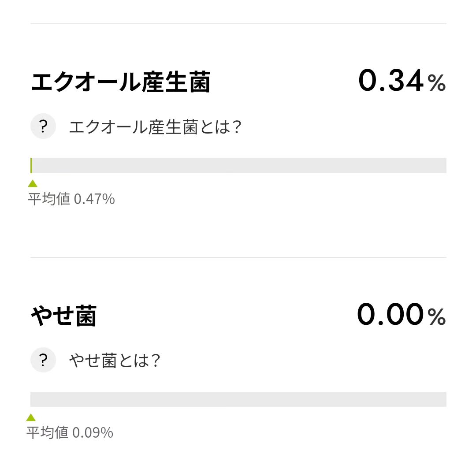This screenshot has width=476, height=476.
Task: Click the percent sign next to 0.00
Action: click(437, 316)
